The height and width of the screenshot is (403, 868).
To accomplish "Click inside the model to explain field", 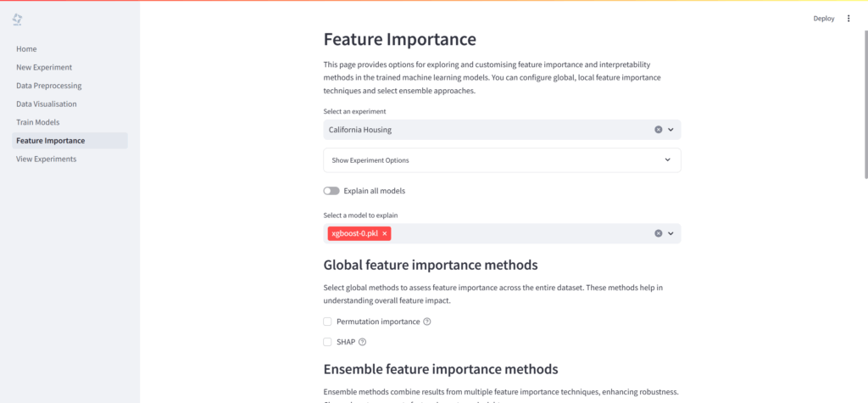I will pyautogui.click(x=517, y=233).
